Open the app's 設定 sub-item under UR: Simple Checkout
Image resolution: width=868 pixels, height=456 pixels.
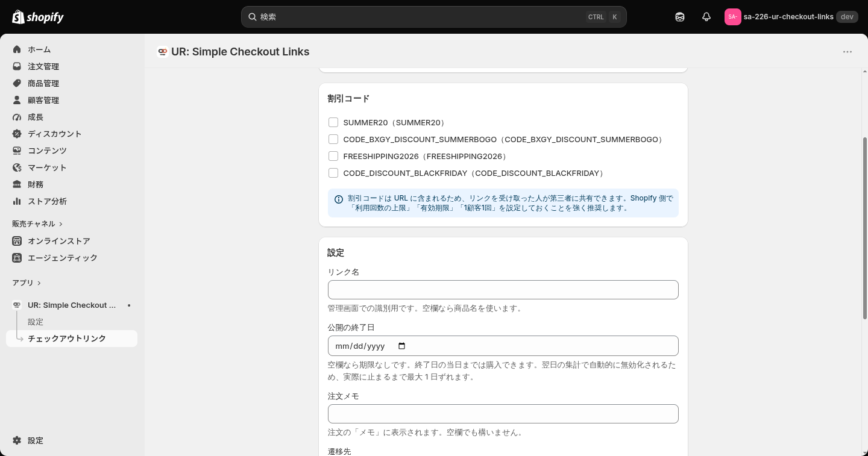(x=36, y=322)
